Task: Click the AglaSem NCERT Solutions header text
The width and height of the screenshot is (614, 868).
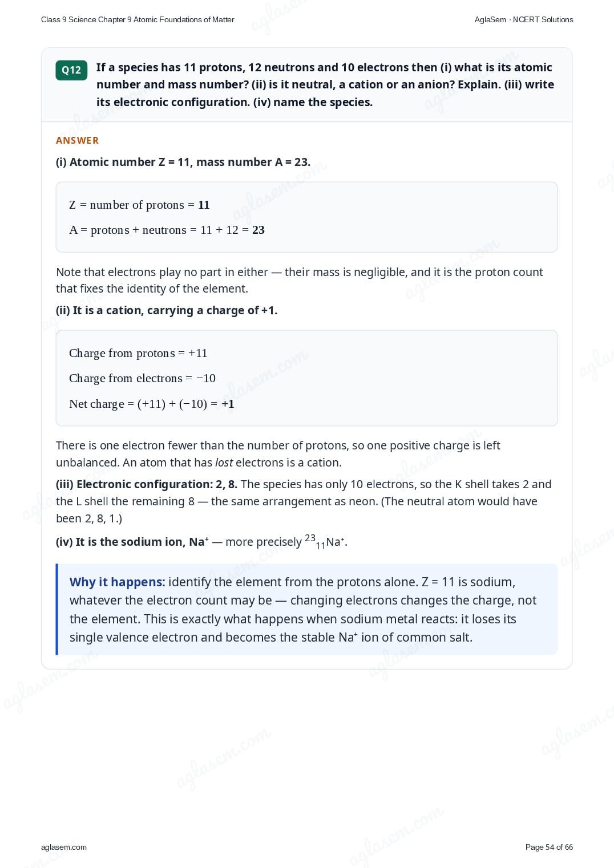Action: [x=524, y=19]
